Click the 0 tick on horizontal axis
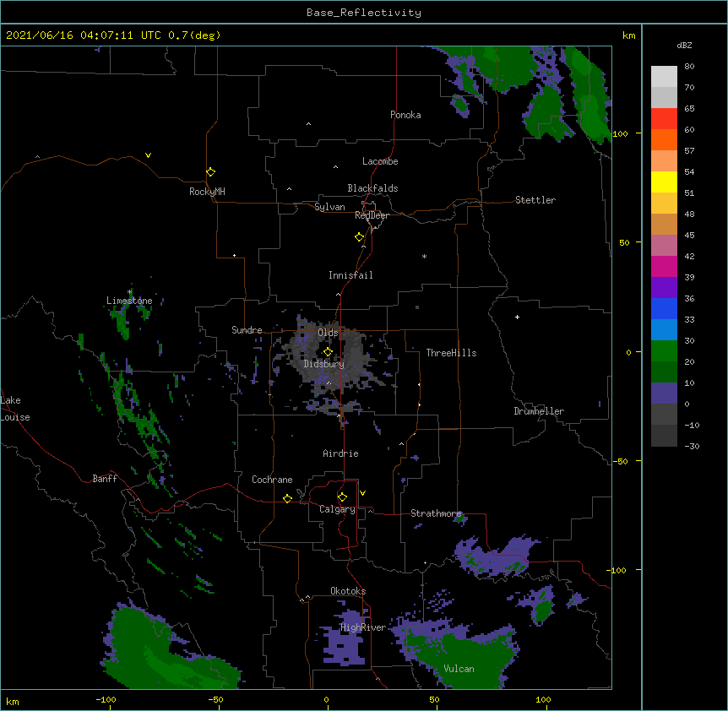 tap(326, 699)
